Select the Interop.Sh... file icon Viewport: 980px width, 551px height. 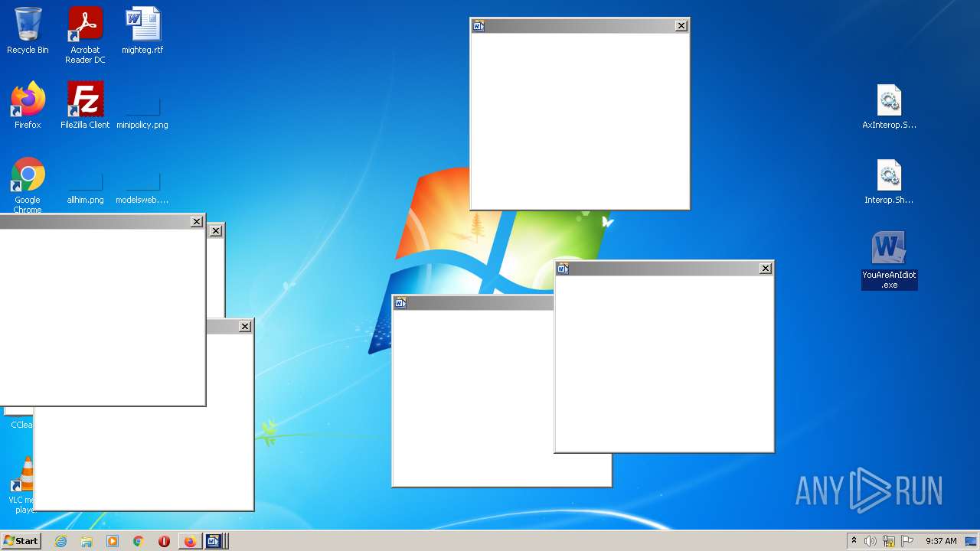889,181
